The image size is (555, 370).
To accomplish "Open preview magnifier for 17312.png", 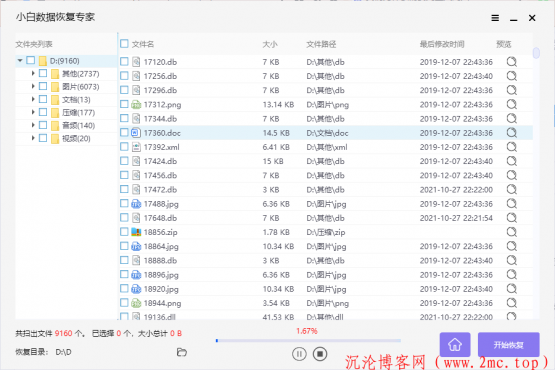I will click(x=511, y=104).
